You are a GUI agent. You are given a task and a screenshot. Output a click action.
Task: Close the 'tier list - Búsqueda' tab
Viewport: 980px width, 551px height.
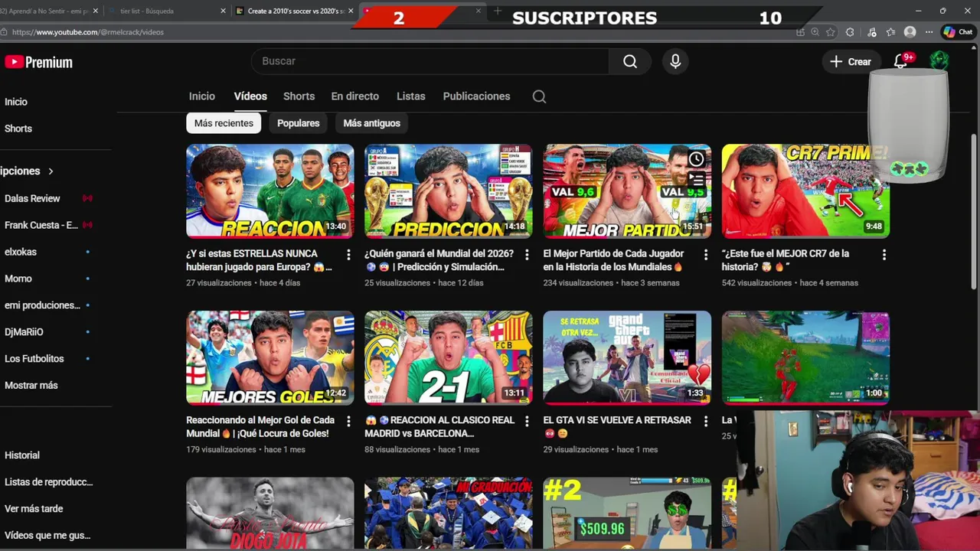(224, 11)
